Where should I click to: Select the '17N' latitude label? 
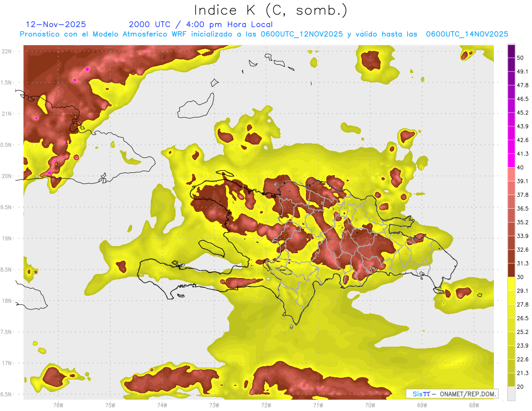click(x=8, y=363)
